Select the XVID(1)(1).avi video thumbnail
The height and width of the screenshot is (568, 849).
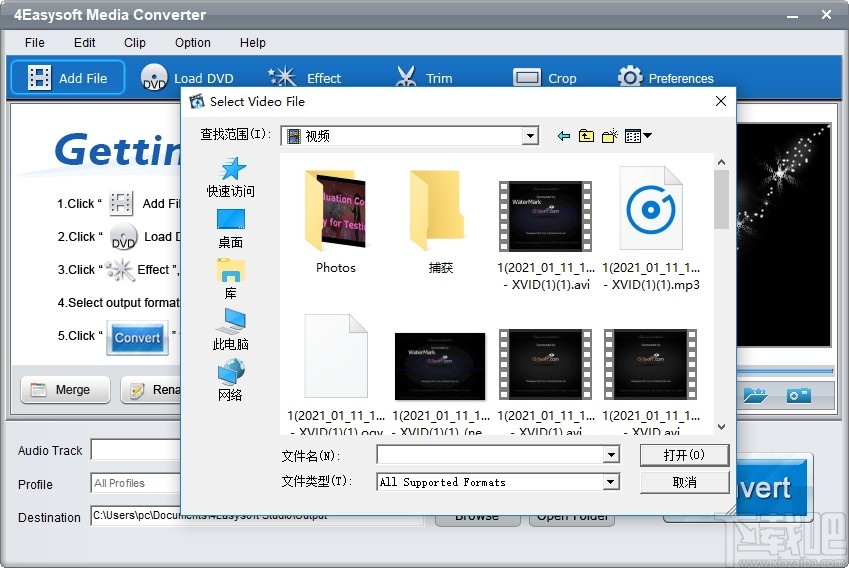coord(545,217)
